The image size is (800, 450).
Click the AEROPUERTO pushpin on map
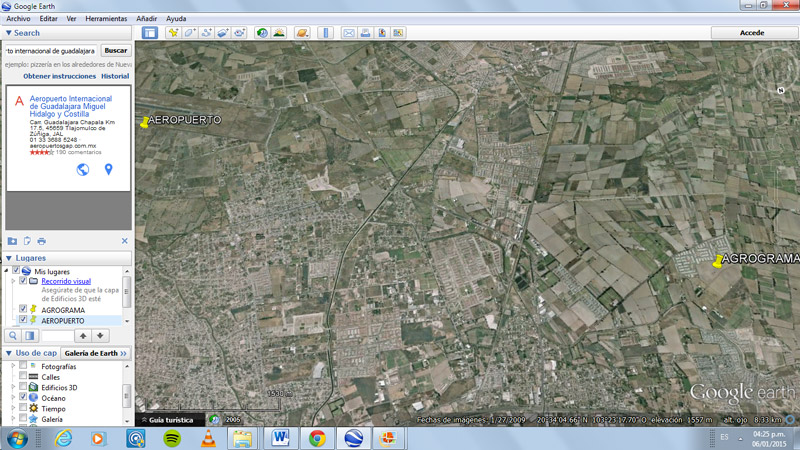(145, 122)
